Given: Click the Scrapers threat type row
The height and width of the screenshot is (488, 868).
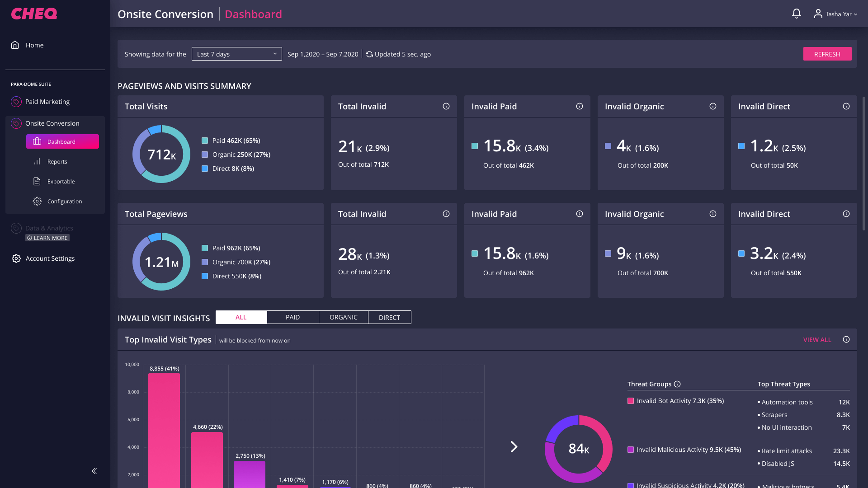Looking at the screenshot, I should pos(804,415).
